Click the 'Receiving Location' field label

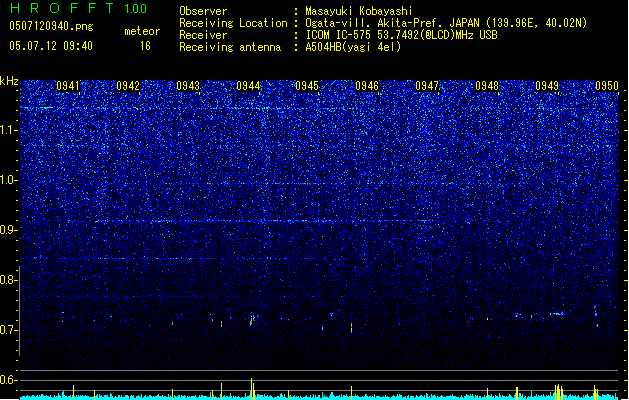click(x=233, y=23)
